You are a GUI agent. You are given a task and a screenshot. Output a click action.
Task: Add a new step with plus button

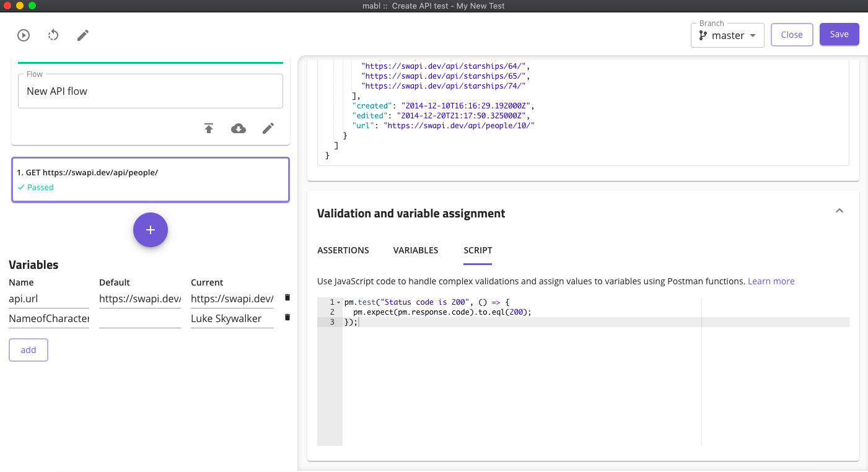pos(151,230)
